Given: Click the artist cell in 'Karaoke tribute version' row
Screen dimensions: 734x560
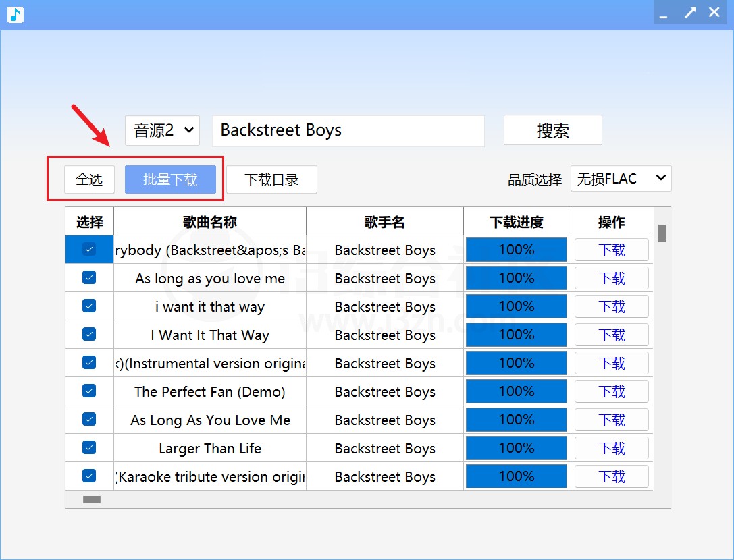Looking at the screenshot, I should [385, 477].
